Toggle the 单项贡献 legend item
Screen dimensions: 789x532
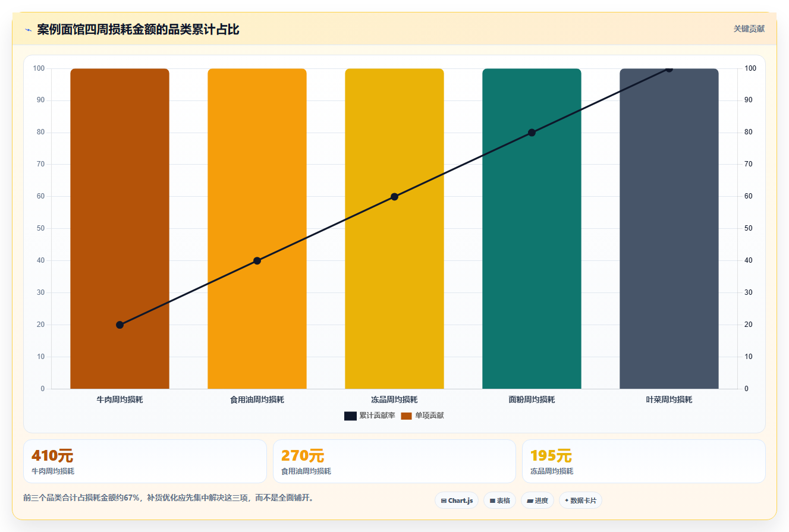[x=422, y=415]
